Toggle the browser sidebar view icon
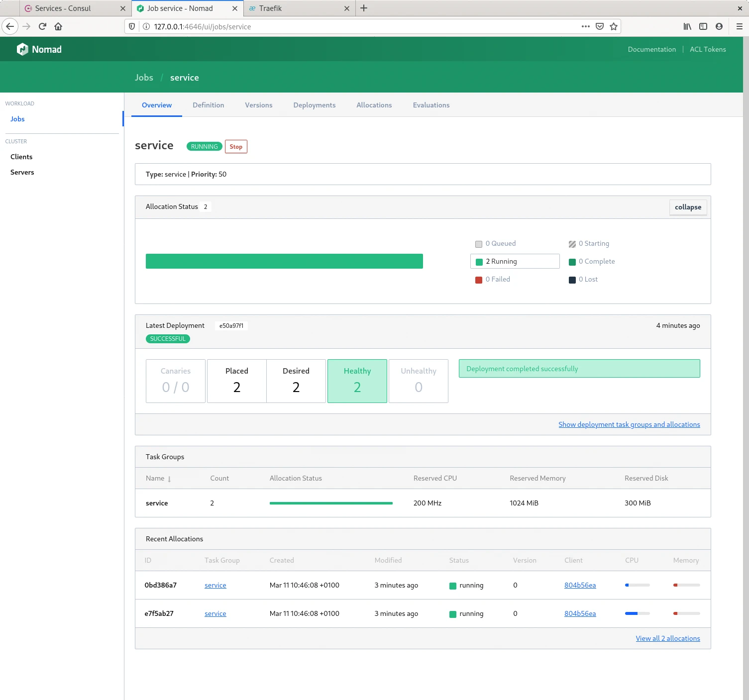 [703, 26]
